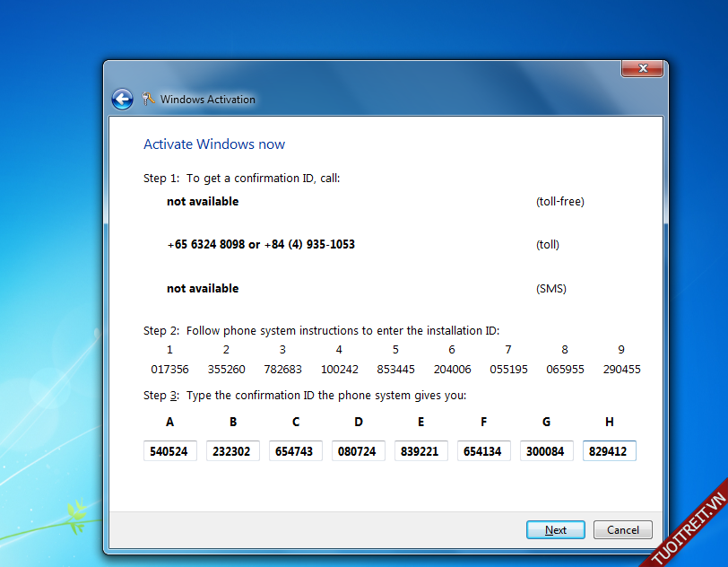
Task: Cancel the activation wizard
Action: pyautogui.click(x=623, y=530)
